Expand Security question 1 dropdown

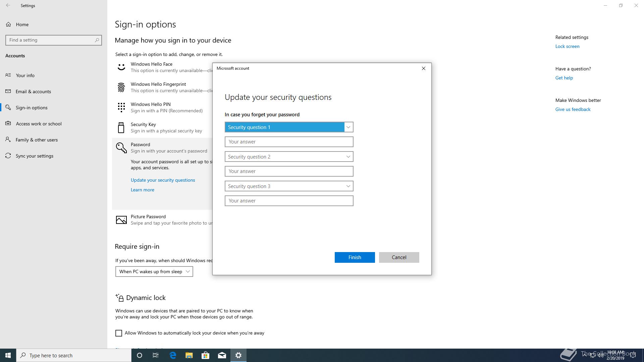click(x=289, y=127)
